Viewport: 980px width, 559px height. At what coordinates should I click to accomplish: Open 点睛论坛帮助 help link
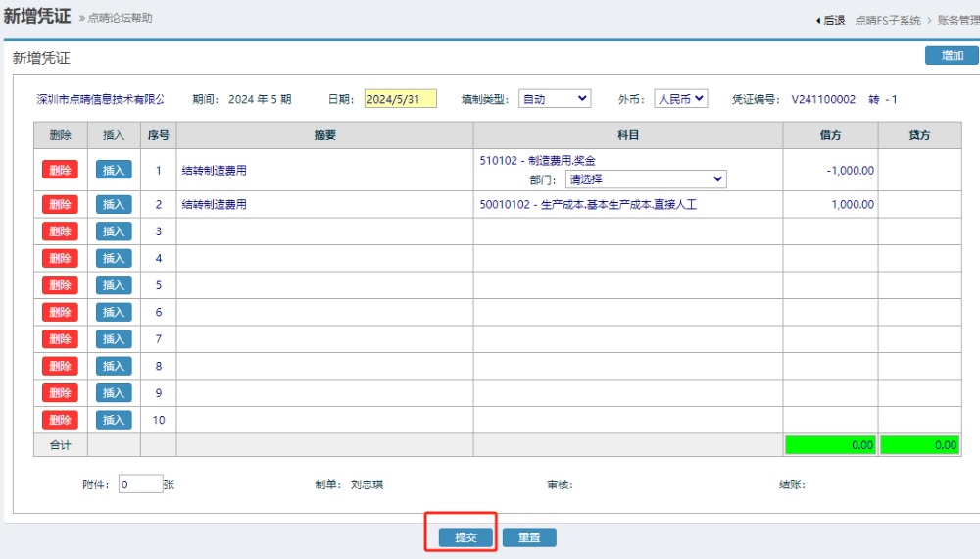(x=120, y=18)
